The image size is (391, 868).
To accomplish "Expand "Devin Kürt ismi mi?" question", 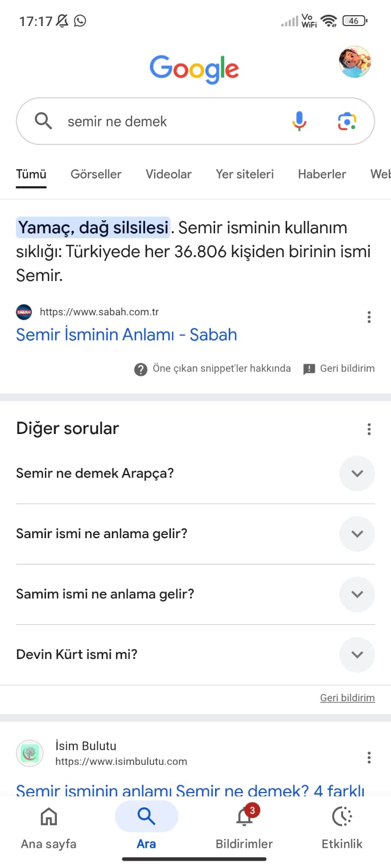I will point(357,654).
